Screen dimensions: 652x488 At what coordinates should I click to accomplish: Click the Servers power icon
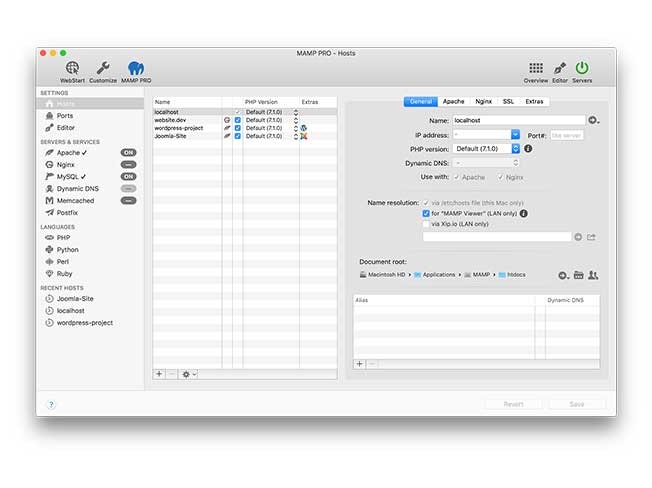coord(582,72)
